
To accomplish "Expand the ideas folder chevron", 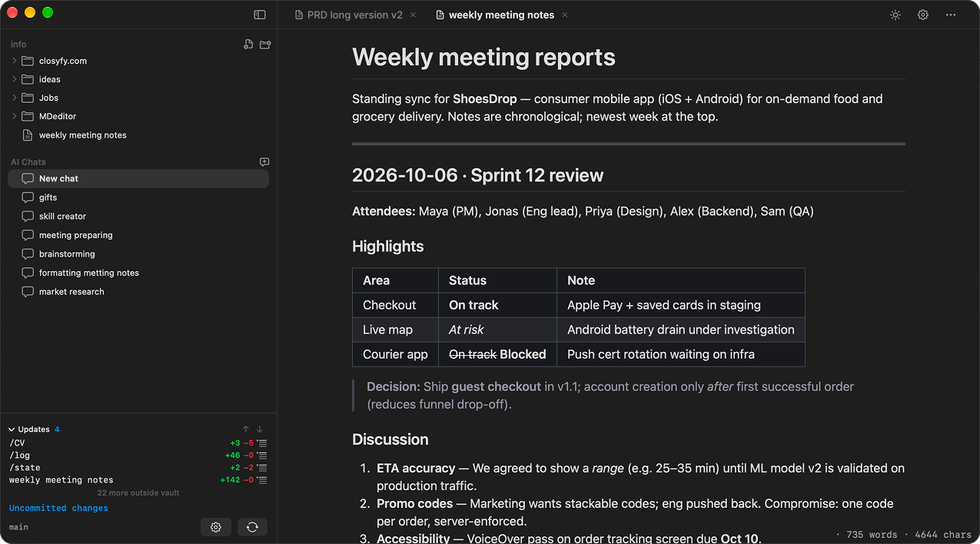I will tap(15, 79).
